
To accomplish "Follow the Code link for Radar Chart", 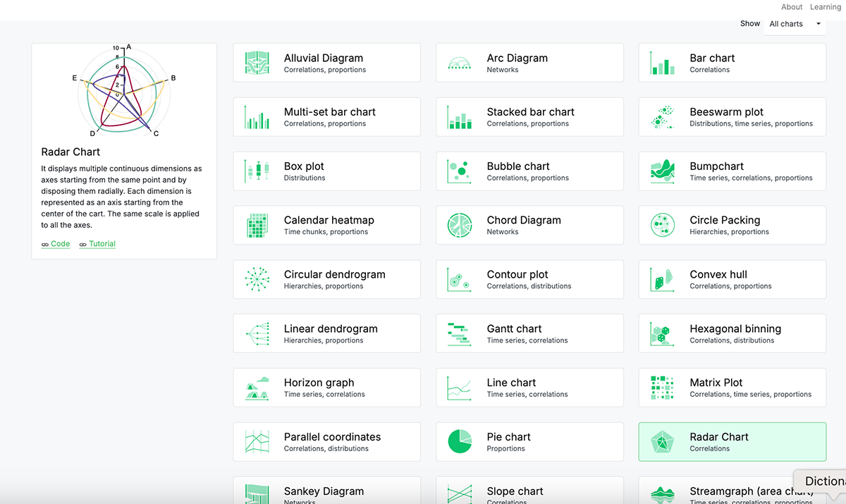I will point(56,243).
